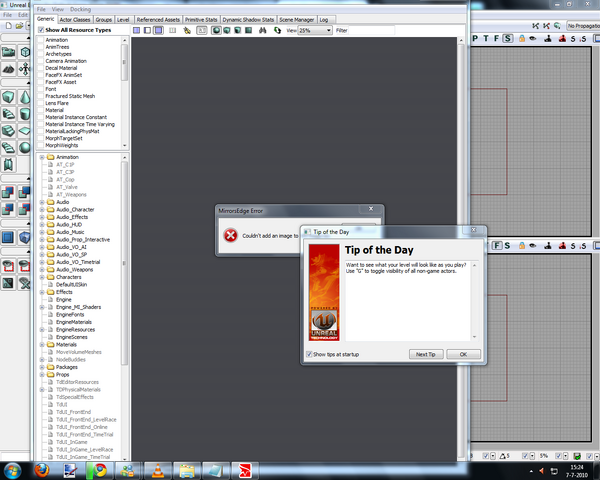Viewport: 600px width, 480px height.
Task: Check the Material resource type box
Action: point(41,110)
